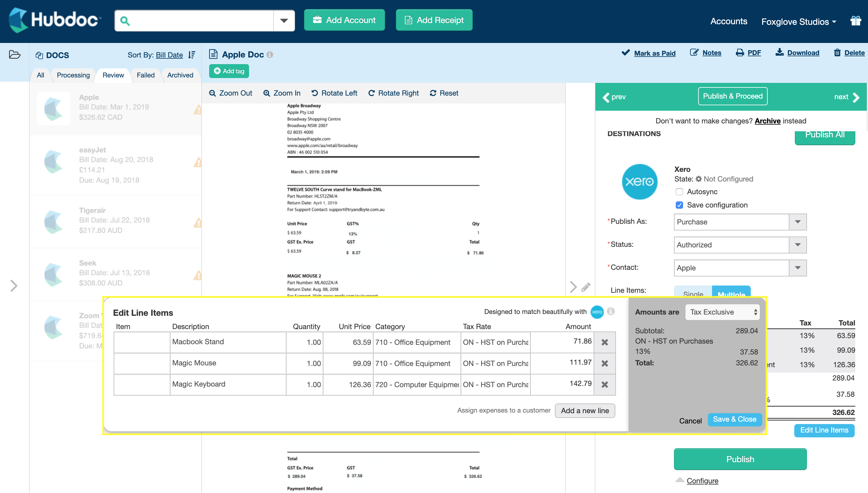Go to previous document
The height and width of the screenshot is (493, 868).
click(x=614, y=97)
